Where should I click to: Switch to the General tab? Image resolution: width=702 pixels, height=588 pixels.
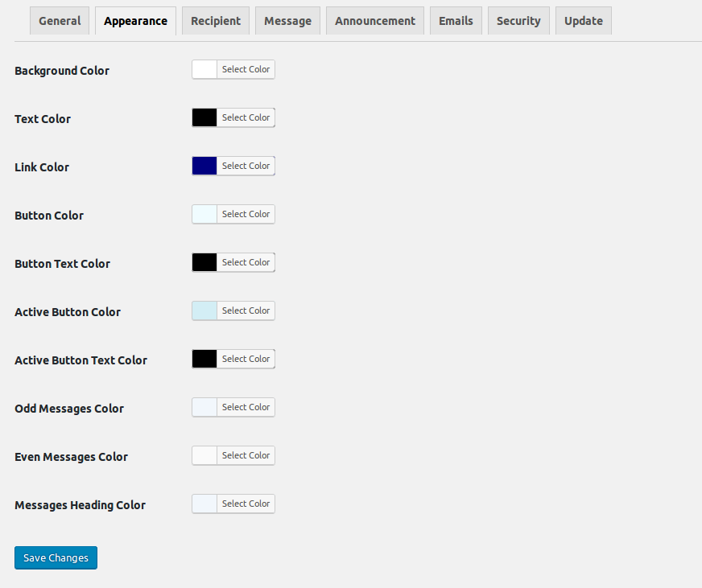pos(60,21)
